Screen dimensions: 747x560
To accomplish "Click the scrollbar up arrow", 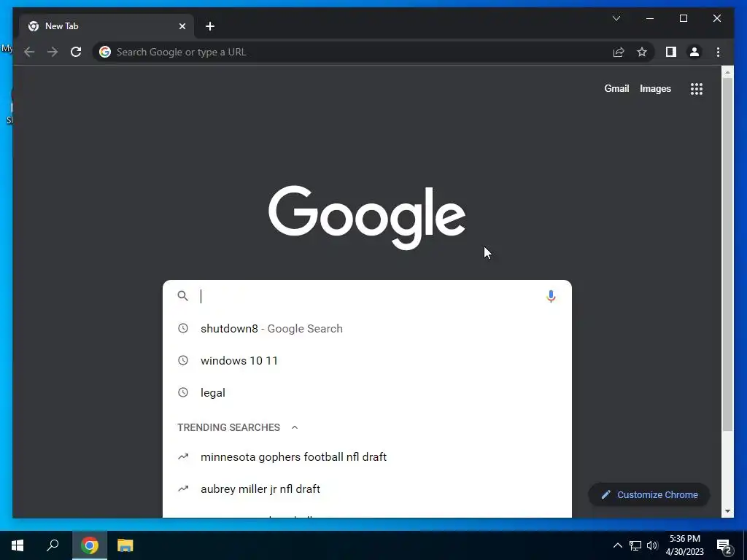I will point(727,72).
